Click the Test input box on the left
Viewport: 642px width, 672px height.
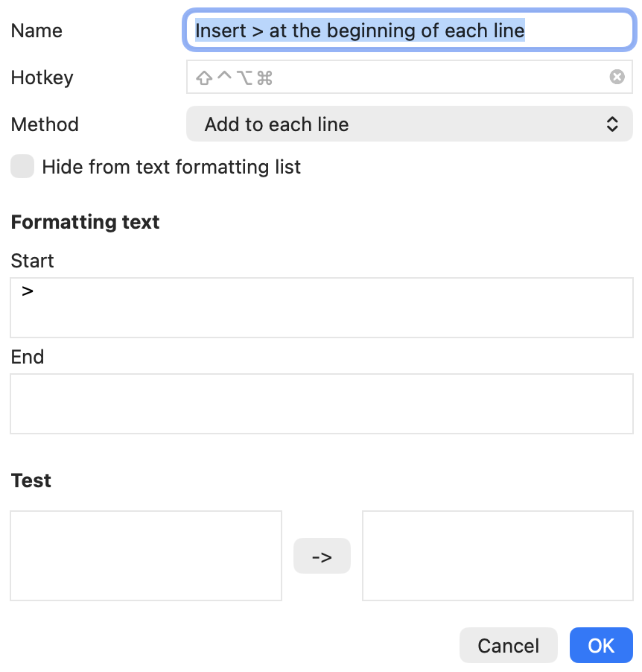[x=146, y=556]
